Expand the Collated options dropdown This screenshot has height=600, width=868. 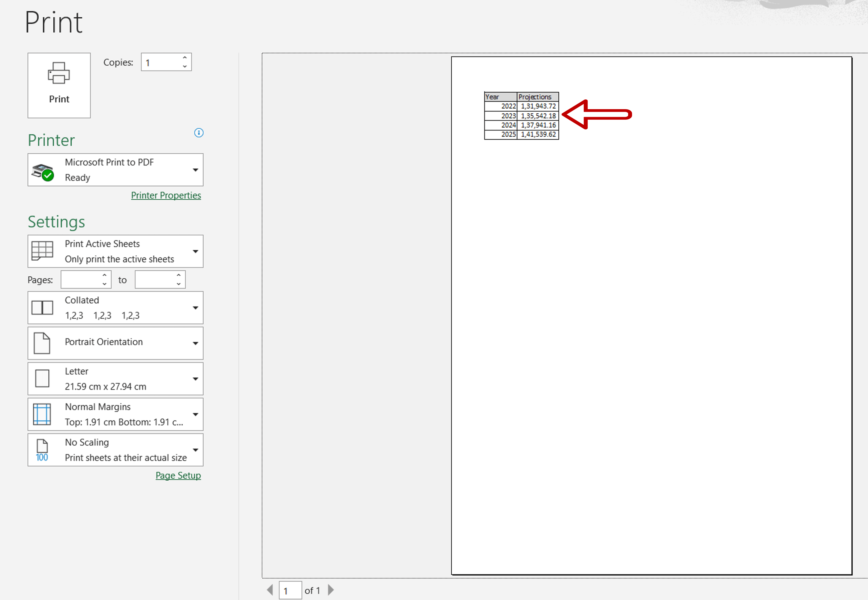click(195, 307)
